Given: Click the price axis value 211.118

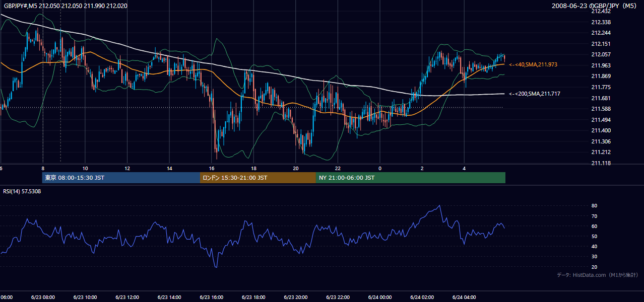Looking at the screenshot, I should tap(600, 163).
